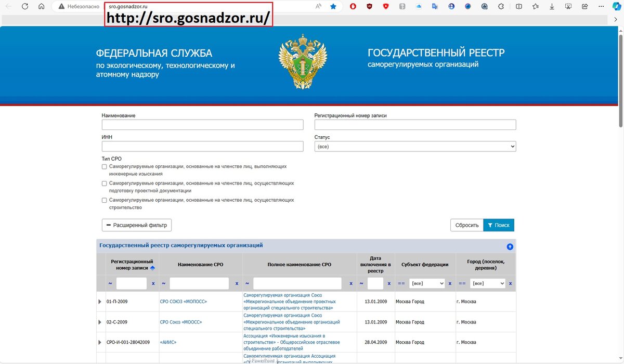Expand the row 01-П-2009
Screen dimensions: 624x364
[100, 302]
